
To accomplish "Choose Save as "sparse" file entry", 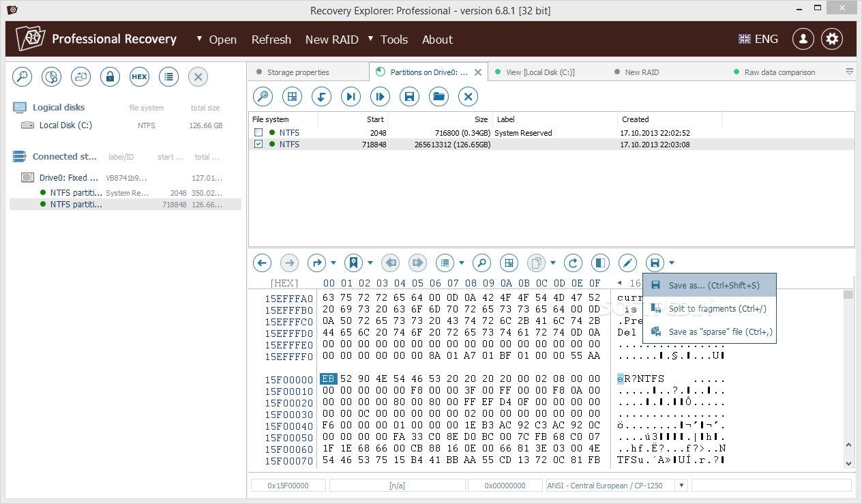I will [x=709, y=331].
